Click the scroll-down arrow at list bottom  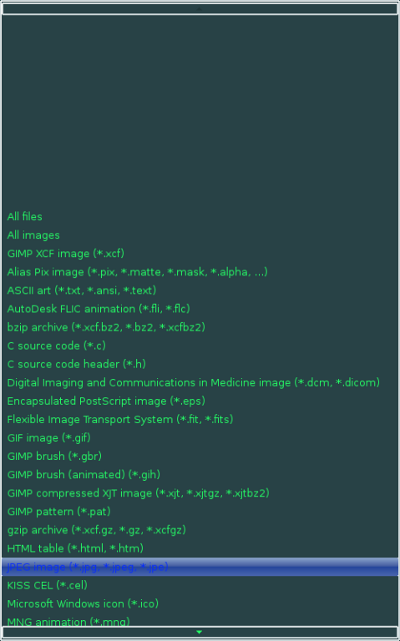200,632
